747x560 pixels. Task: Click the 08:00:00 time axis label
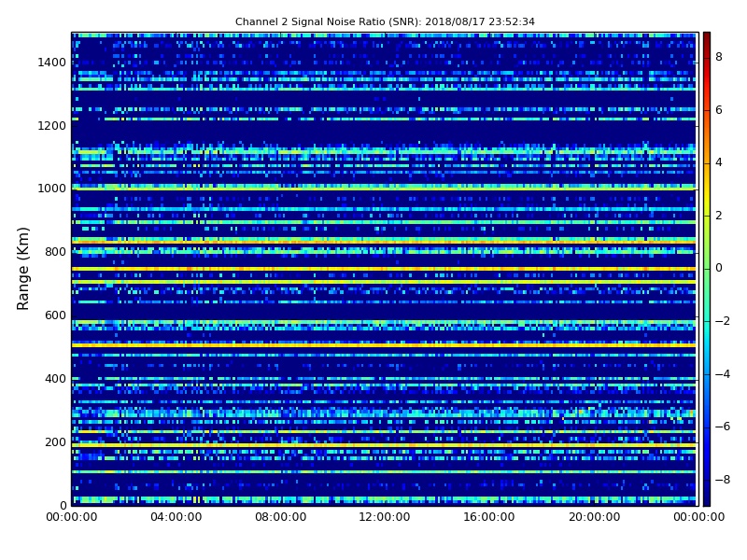281,517
